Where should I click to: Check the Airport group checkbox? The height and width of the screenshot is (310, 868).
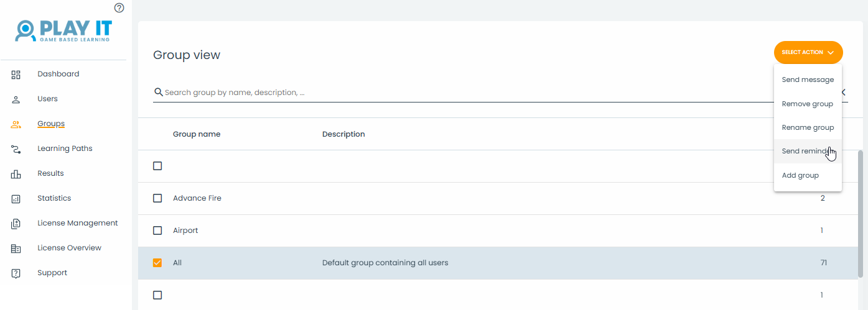(157, 230)
